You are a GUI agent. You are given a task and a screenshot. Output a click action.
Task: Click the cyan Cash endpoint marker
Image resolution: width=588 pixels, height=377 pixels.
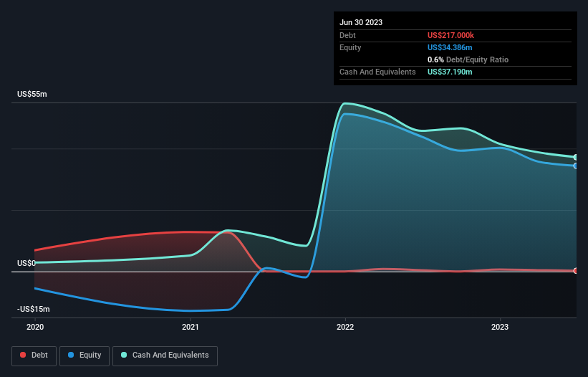click(576, 157)
